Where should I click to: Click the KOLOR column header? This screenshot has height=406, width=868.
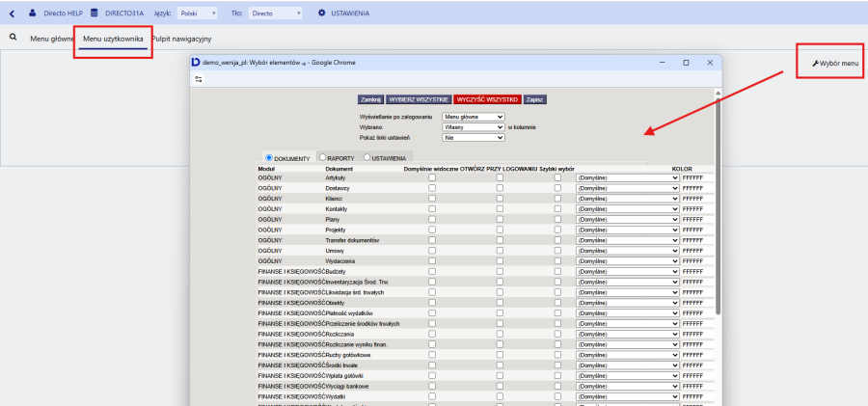pyautogui.click(x=682, y=169)
